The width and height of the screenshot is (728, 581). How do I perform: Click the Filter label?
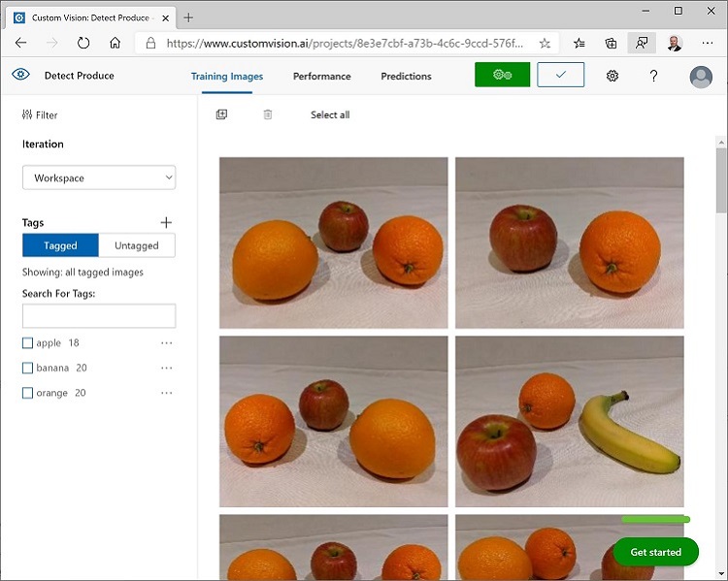point(47,115)
